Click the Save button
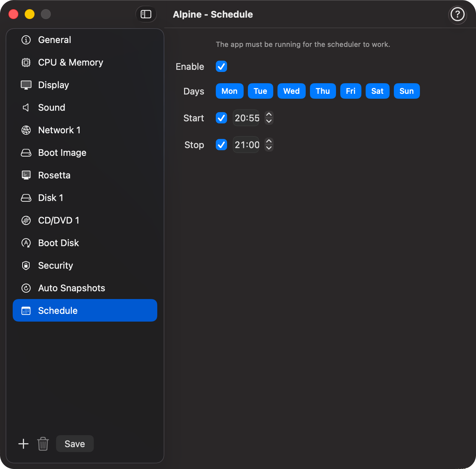 [74, 444]
